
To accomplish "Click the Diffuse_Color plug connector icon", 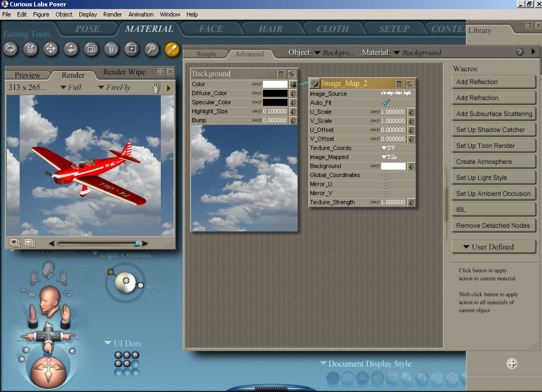I will 293,94.
